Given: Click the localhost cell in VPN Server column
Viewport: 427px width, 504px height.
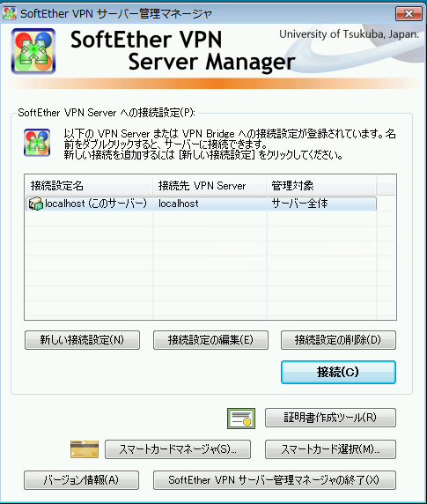Looking at the screenshot, I should point(179,204).
